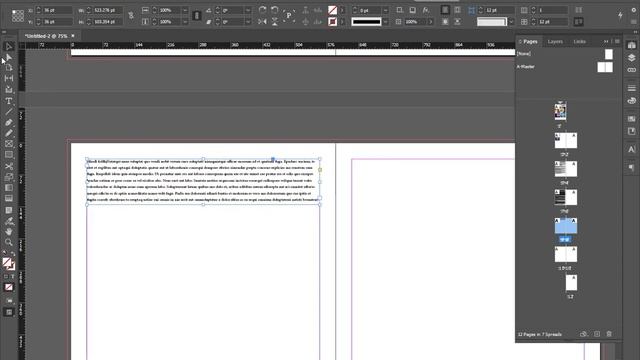Viewport: 640px width, 360px height.
Task: Enable jump object text wrap
Action: click(x=458, y=22)
